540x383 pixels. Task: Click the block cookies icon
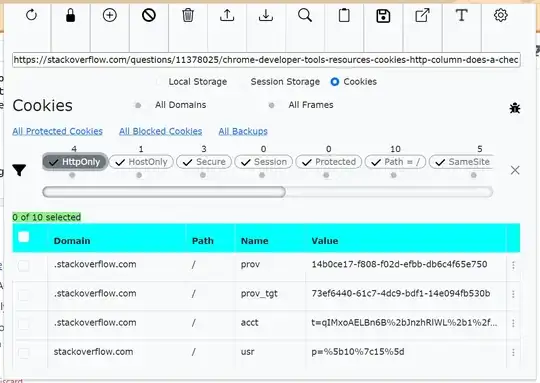click(149, 15)
